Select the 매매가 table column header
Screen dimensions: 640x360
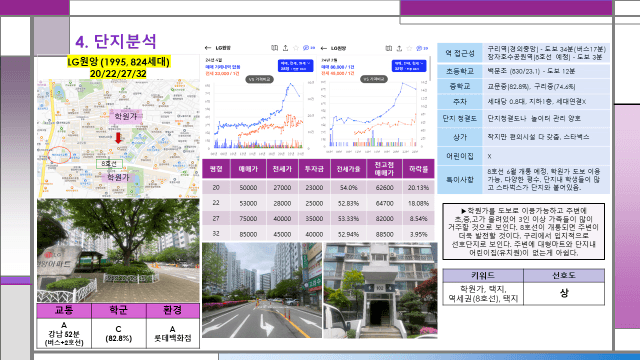coord(248,169)
